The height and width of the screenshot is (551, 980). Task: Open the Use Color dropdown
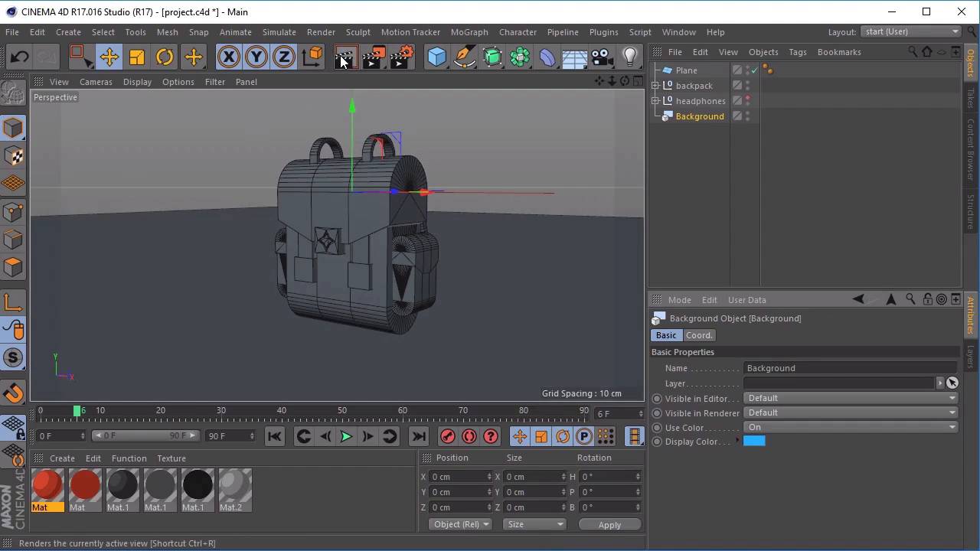851,427
